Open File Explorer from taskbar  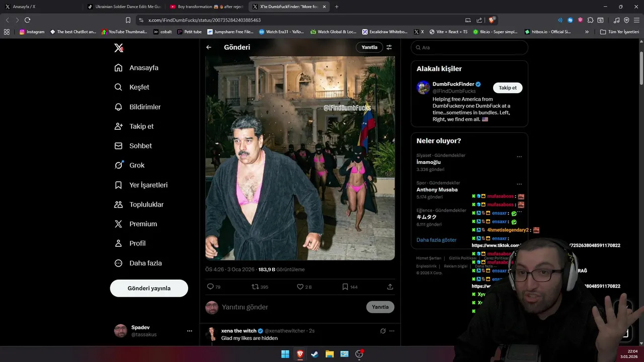[x=330, y=354]
